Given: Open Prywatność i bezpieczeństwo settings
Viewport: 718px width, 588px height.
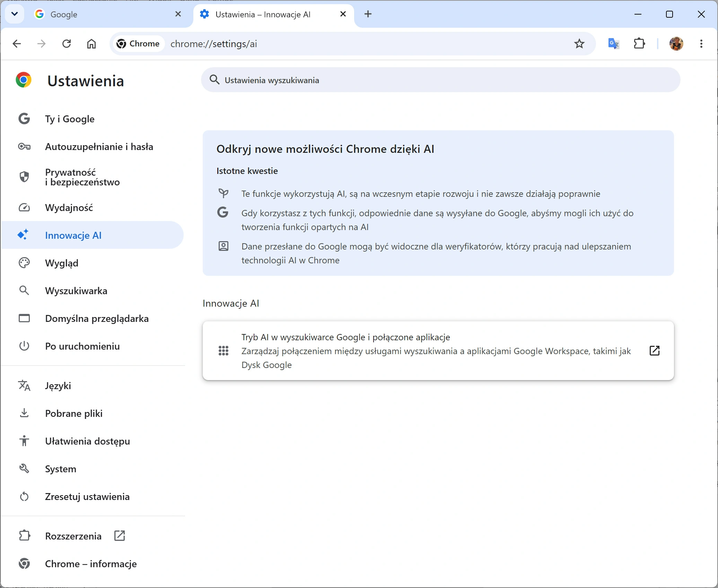Looking at the screenshot, I should (x=93, y=177).
